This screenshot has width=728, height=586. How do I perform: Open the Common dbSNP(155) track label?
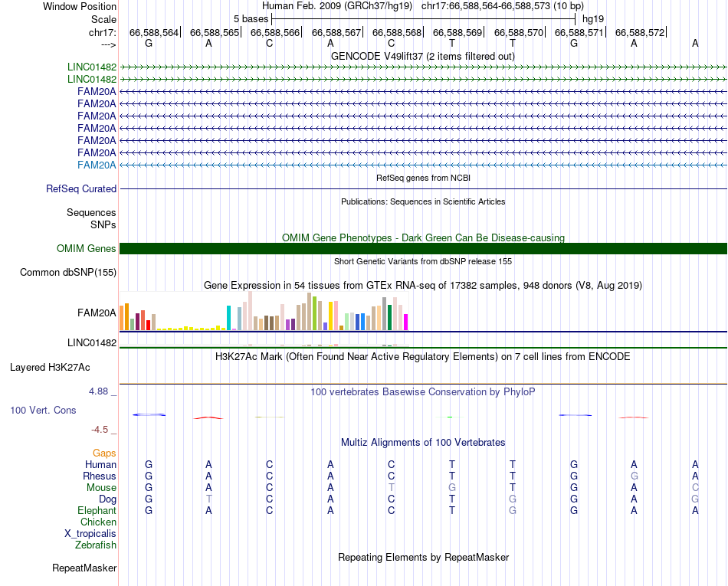[x=68, y=273]
